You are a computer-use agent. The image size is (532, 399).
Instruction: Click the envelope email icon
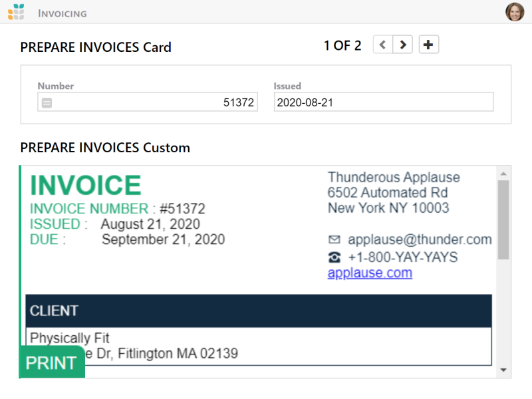[334, 240]
